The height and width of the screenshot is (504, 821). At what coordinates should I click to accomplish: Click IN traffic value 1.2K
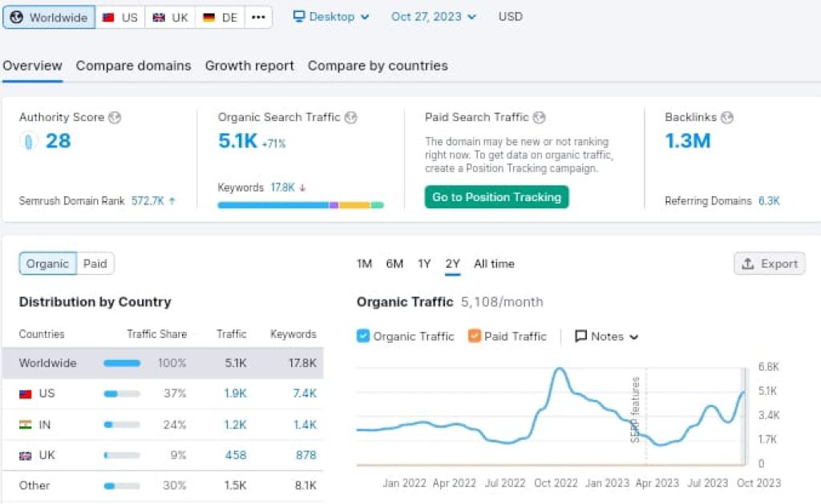tap(235, 425)
